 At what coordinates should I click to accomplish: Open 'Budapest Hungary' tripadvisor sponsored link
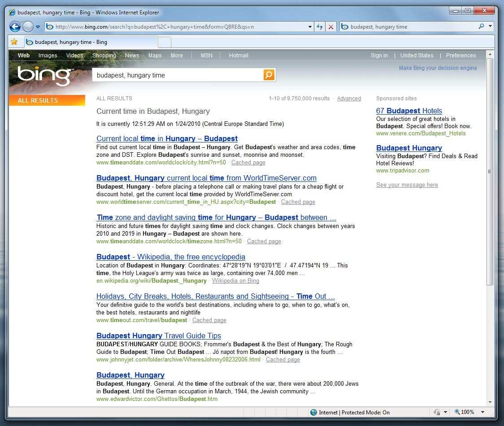tap(409, 148)
